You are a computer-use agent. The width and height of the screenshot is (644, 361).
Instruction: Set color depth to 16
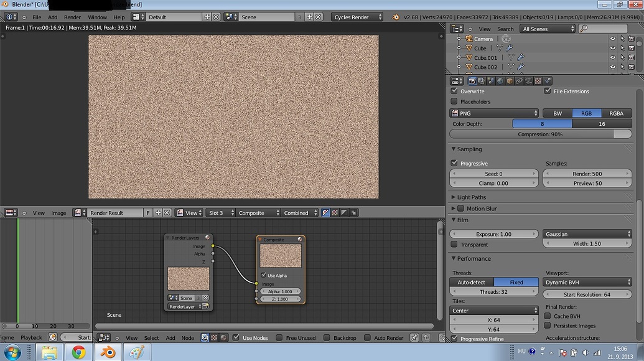click(602, 124)
